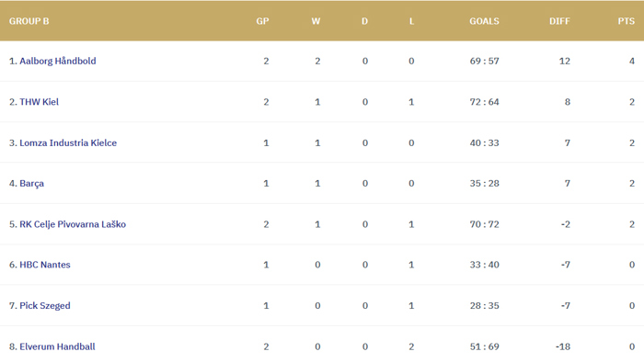This screenshot has width=644, height=363.
Task: Select Lomza Industria Kielce team name
Action: point(68,142)
